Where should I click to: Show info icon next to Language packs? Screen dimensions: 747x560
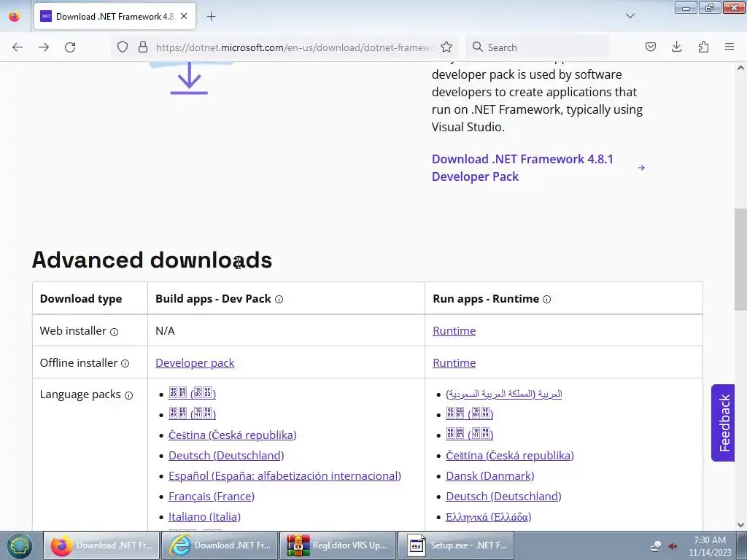tap(128, 395)
